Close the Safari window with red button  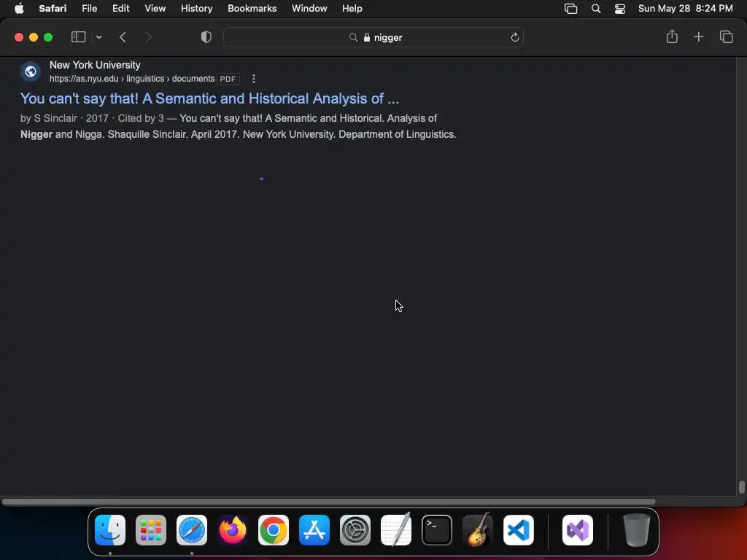click(19, 37)
